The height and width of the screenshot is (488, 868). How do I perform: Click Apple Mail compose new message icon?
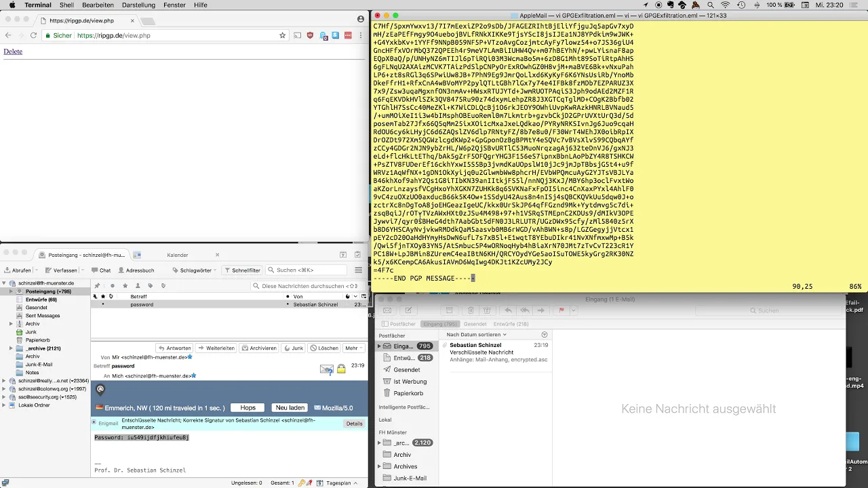tap(408, 310)
